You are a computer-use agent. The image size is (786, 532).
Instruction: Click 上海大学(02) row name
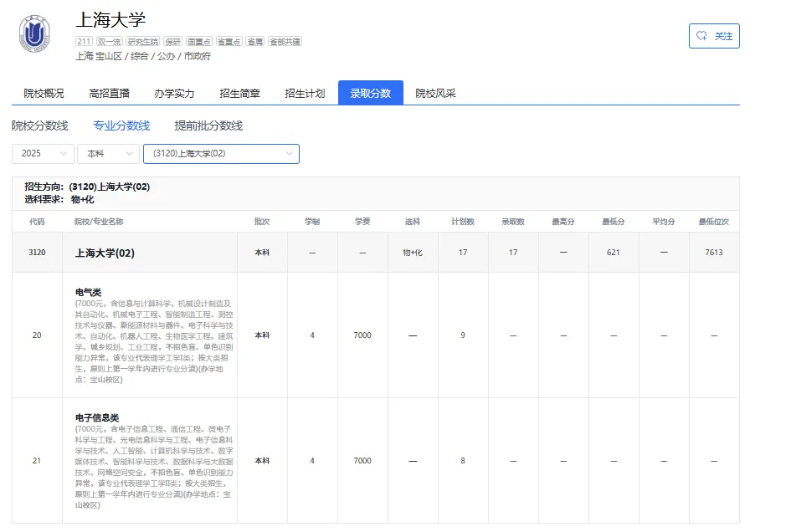click(x=105, y=253)
